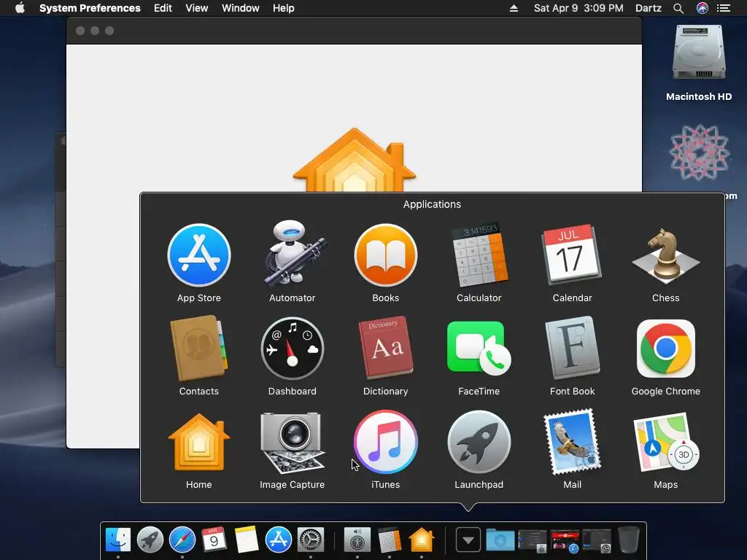Viewport: 747px width, 560px height.
Task: Activate Siri from the menu bar
Action: tap(703, 8)
